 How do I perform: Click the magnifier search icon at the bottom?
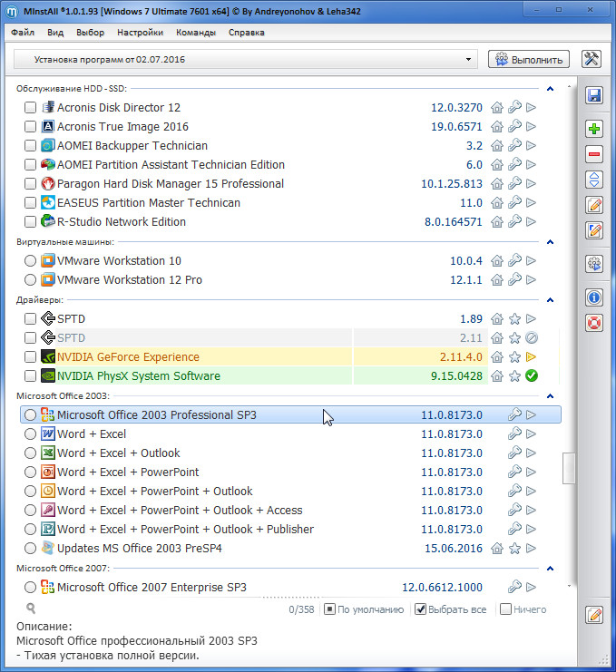pos(31,608)
